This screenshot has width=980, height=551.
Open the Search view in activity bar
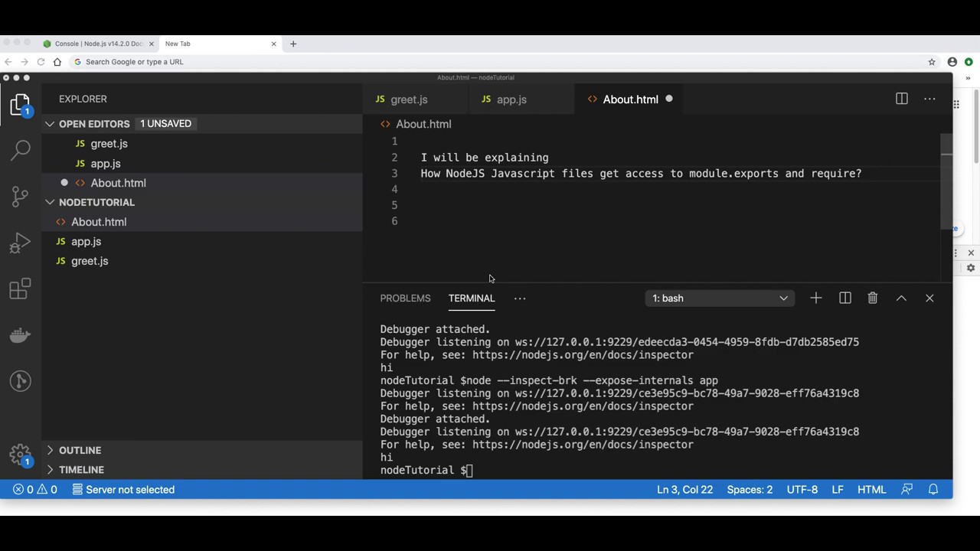tap(21, 150)
